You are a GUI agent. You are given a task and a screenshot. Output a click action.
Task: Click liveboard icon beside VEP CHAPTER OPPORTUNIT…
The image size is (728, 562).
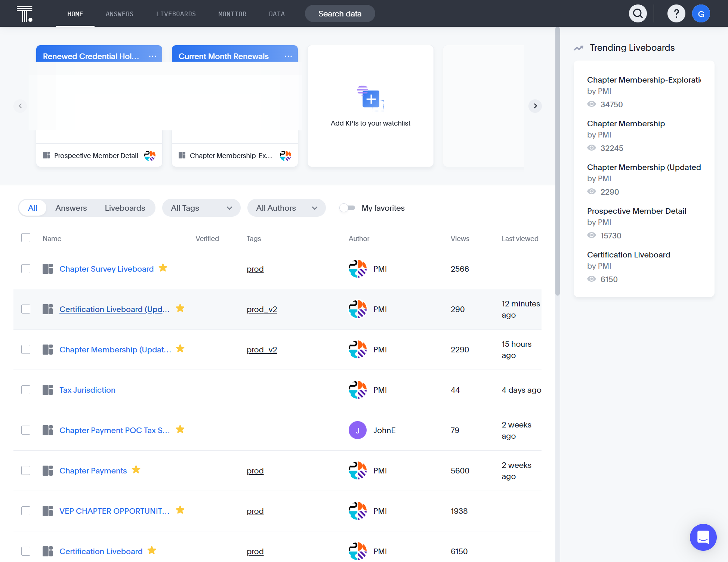pos(47,511)
